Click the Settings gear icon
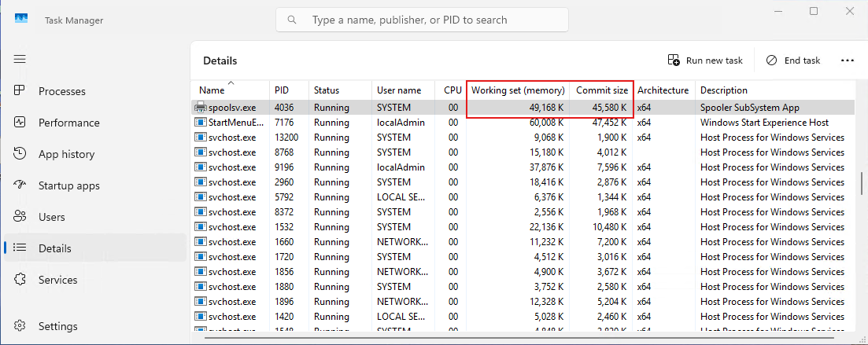868x345 pixels. coord(20,325)
